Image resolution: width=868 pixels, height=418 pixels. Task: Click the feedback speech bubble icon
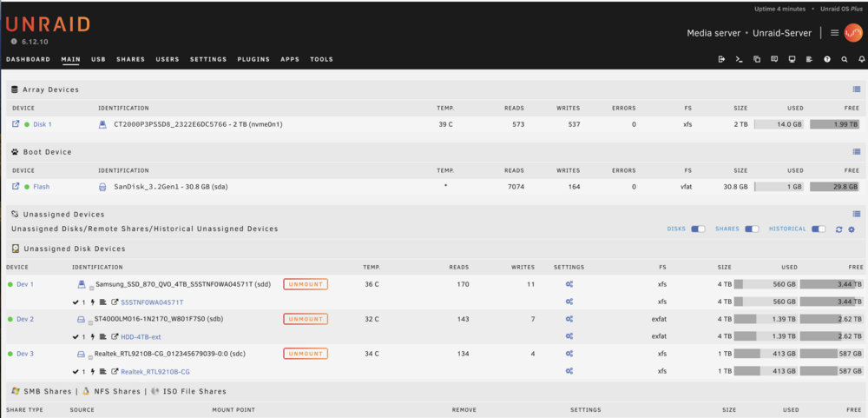(774, 59)
